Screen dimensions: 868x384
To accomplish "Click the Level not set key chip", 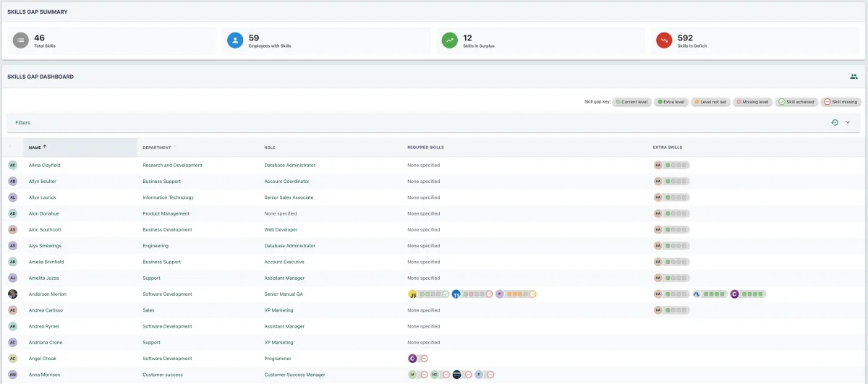I will [x=711, y=102].
